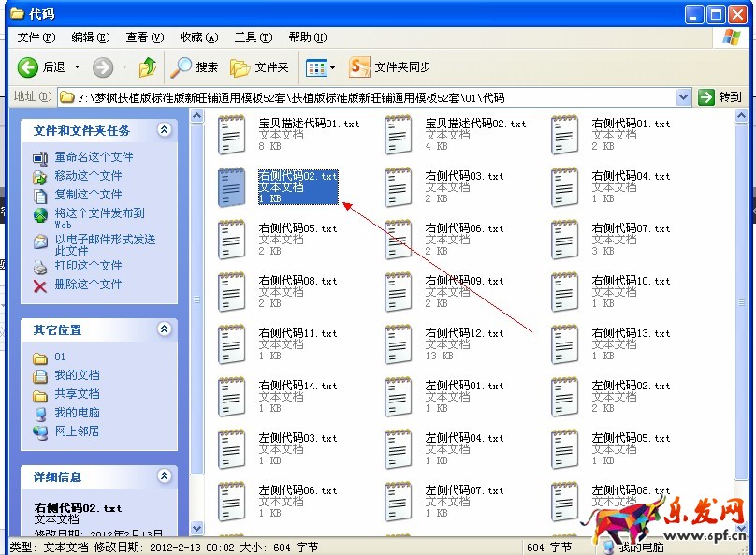
Task: Collapse the 详细信息 panel
Action: (x=165, y=476)
